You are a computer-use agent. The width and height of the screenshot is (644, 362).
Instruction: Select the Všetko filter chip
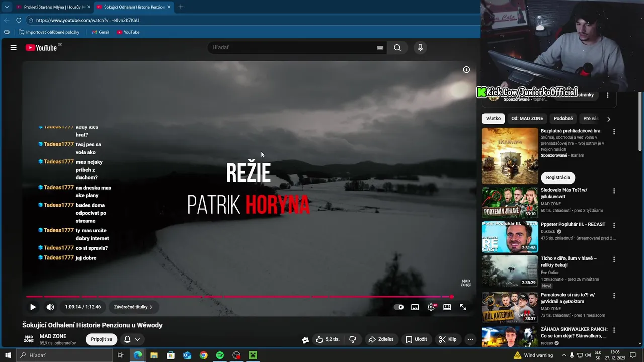[493, 119]
